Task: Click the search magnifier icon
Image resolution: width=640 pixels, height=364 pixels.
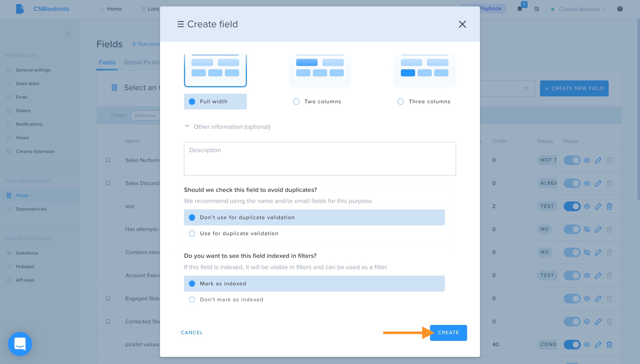Action: coord(526,89)
